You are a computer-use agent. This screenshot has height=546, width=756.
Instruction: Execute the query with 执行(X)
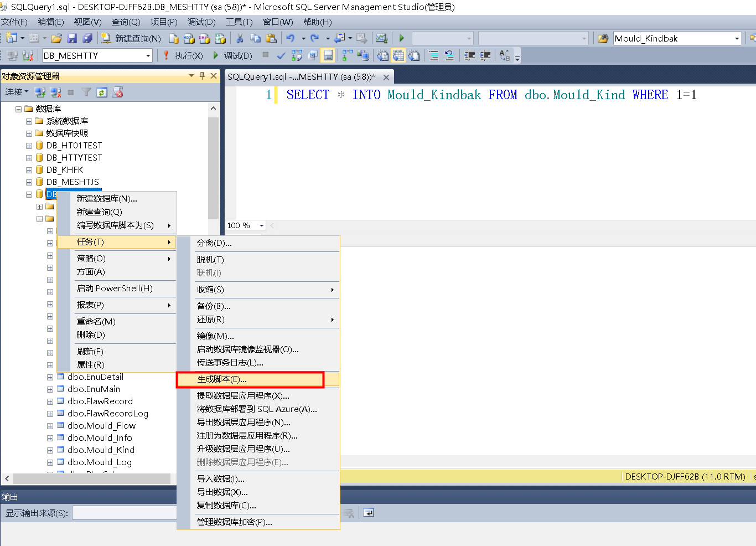pyautogui.click(x=184, y=55)
